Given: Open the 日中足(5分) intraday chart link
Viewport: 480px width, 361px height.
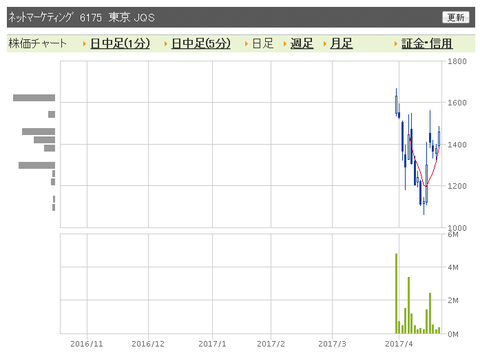Looking at the screenshot, I should (x=201, y=44).
